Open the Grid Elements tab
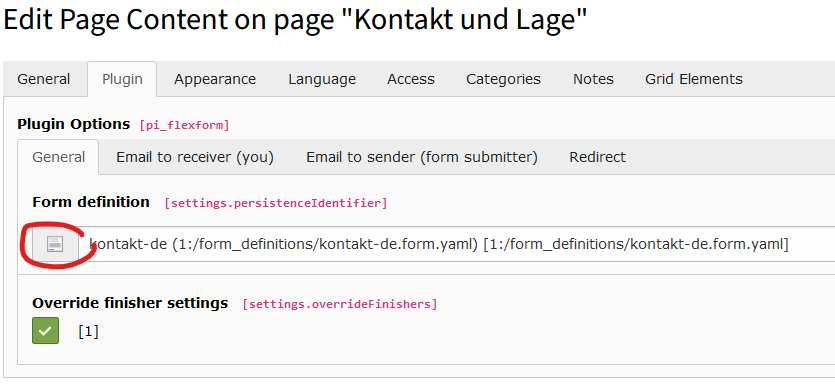The height and width of the screenshot is (387, 835). pyautogui.click(x=694, y=79)
